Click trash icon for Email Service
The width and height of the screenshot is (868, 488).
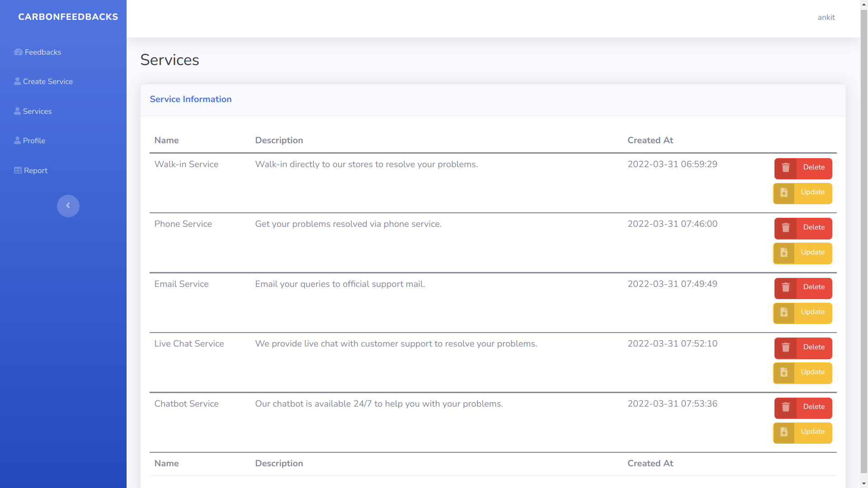coord(786,287)
